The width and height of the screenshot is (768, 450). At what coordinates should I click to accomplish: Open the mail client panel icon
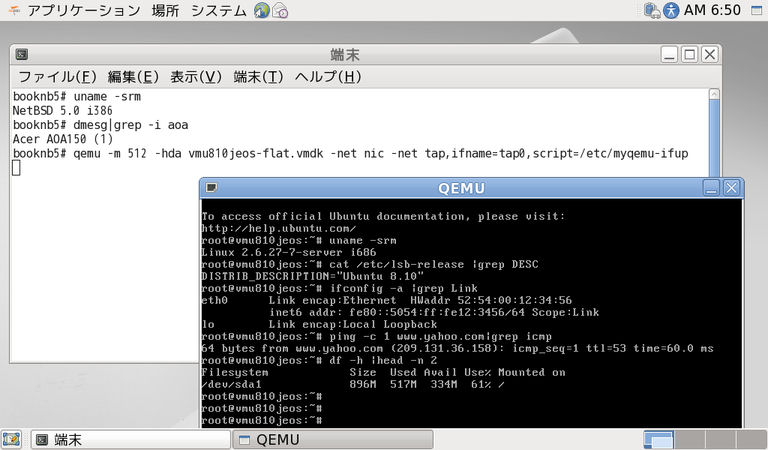(x=280, y=10)
